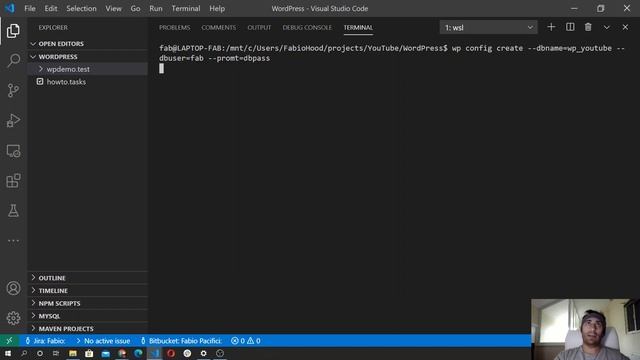Expand the wpdemo.test folder

pos(87,69)
